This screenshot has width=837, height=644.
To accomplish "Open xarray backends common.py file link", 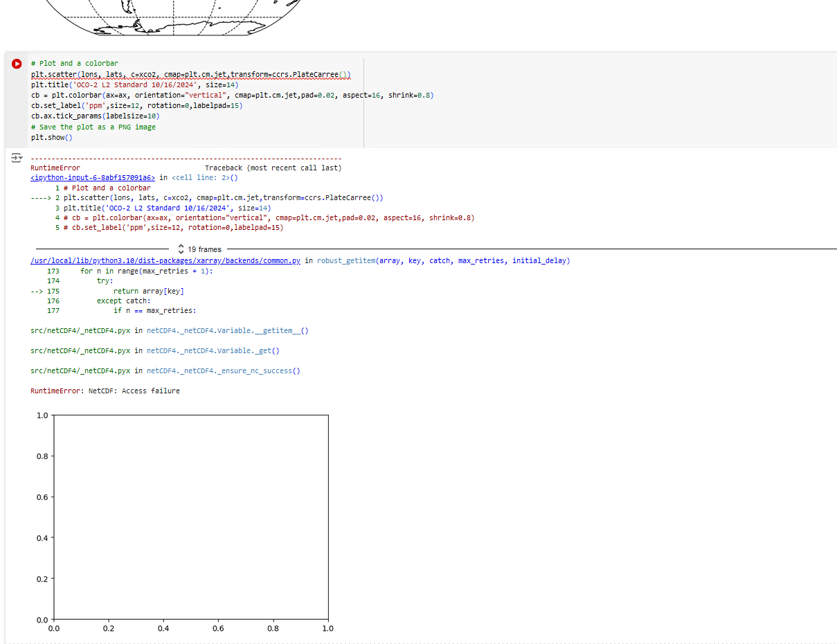I will (165, 261).
